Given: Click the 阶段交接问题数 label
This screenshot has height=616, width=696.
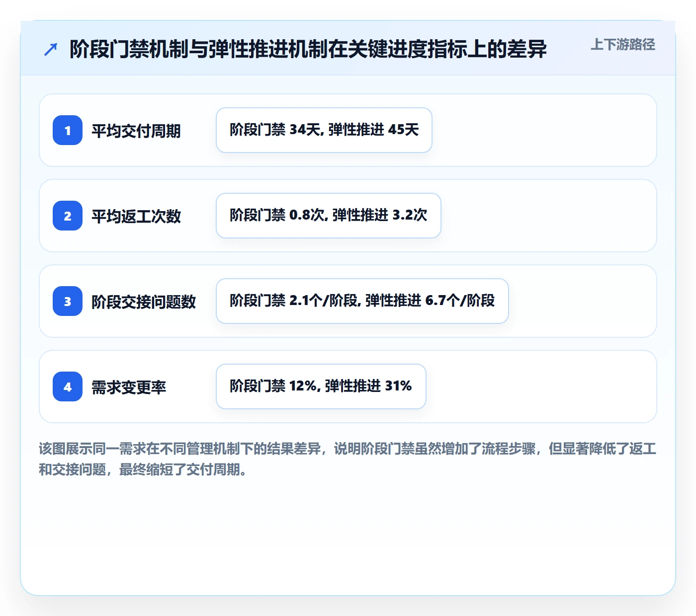Looking at the screenshot, I should tap(144, 302).
